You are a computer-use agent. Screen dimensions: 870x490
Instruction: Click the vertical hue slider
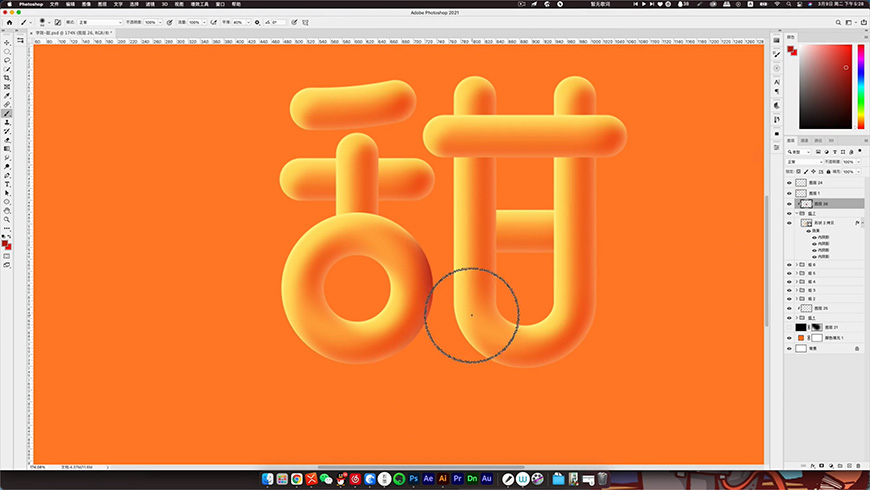coord(861,87)
